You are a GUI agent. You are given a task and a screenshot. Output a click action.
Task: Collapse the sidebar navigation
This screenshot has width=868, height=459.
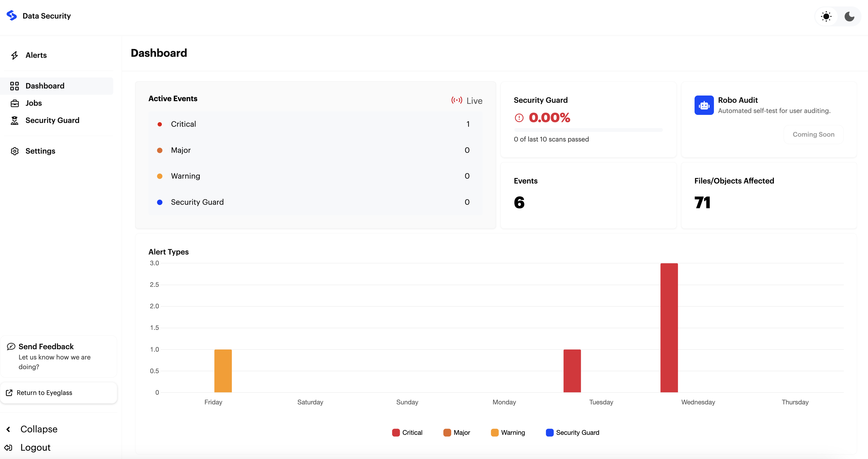point(38,429)
